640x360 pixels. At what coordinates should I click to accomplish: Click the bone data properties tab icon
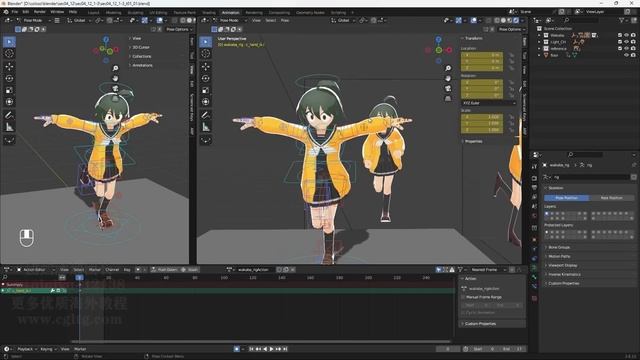pyautogui.click(x=534, y=277)
